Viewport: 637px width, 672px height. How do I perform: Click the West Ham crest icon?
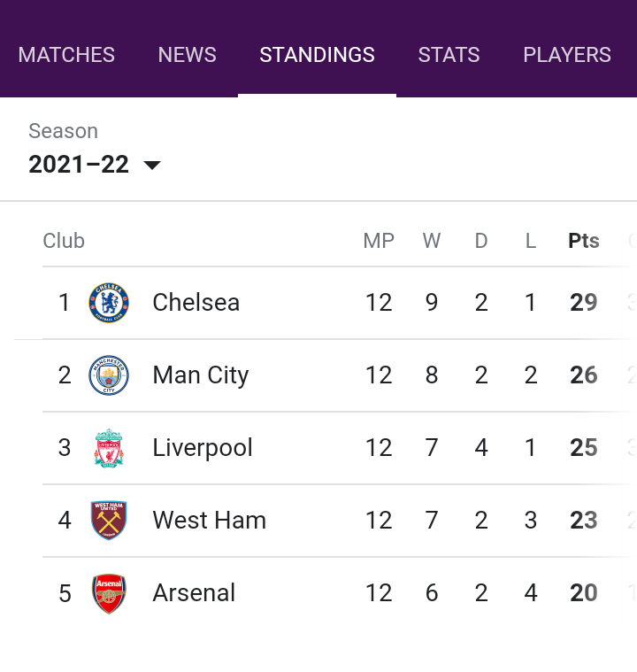(x=109, y=521)
